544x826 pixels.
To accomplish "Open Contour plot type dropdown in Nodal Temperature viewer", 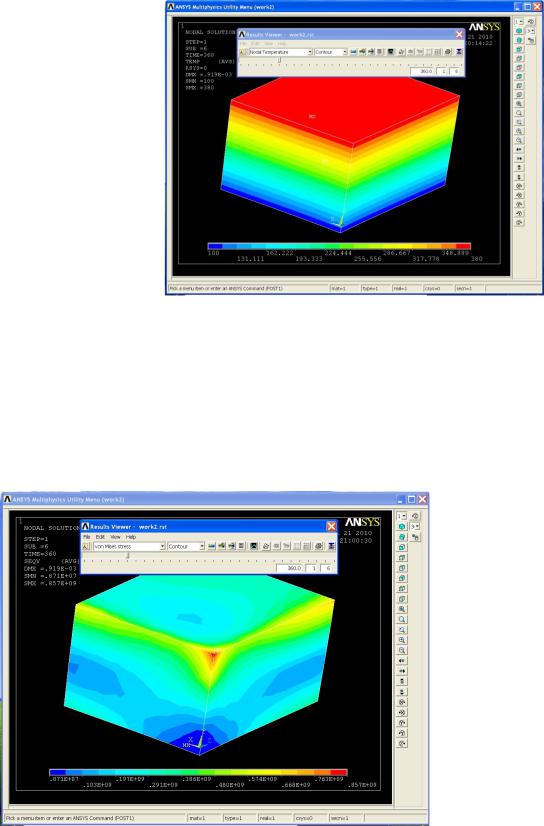I will [x=331, y=52].
